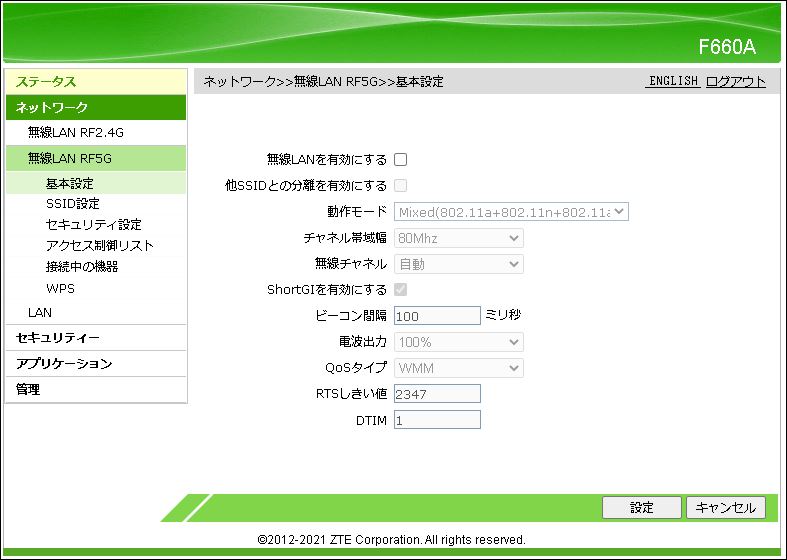Open the 動作モード Mixed dropdown

coord(511,212)
